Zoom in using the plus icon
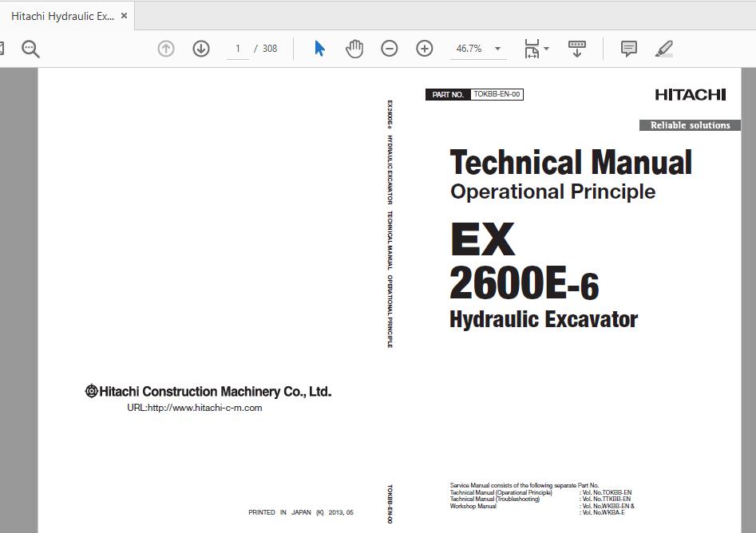 425,48
